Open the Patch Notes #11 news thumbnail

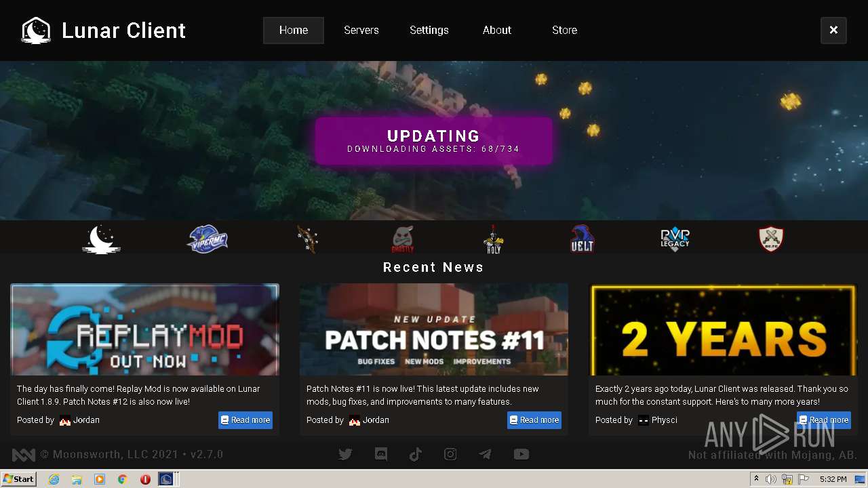tap(434, 329)
